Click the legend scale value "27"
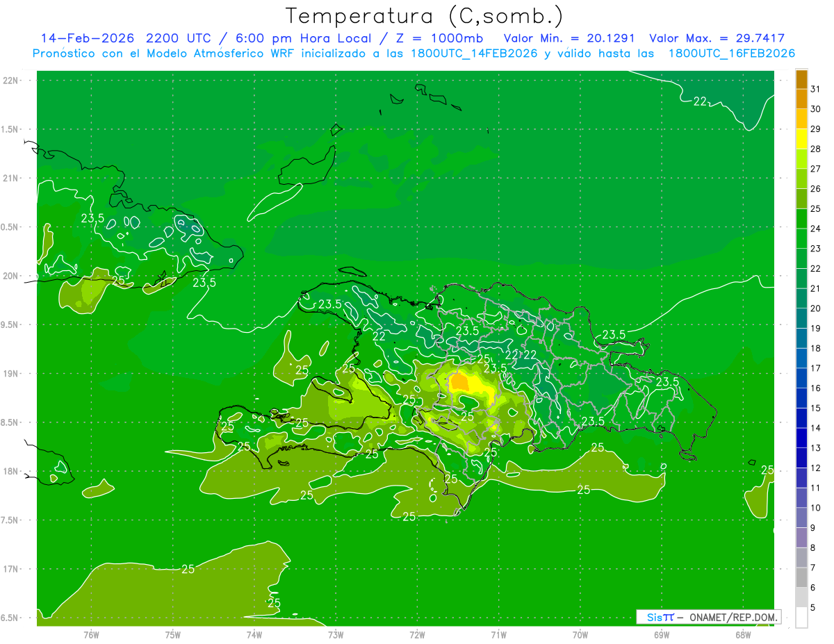Screen dimensions: 834x644 816,169
